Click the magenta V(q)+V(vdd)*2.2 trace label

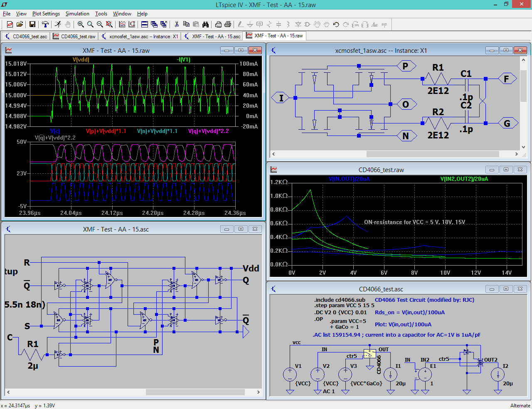click(x=208, y=131)
